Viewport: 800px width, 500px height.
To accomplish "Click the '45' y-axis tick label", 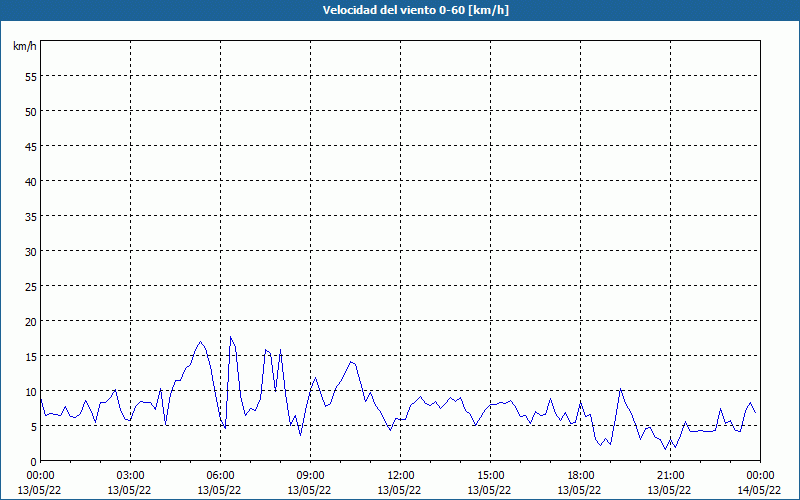I will 31,146.
